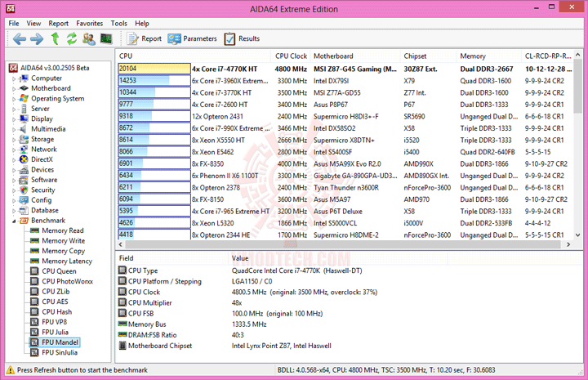Open Report from the toolbar

click(145, 38)
